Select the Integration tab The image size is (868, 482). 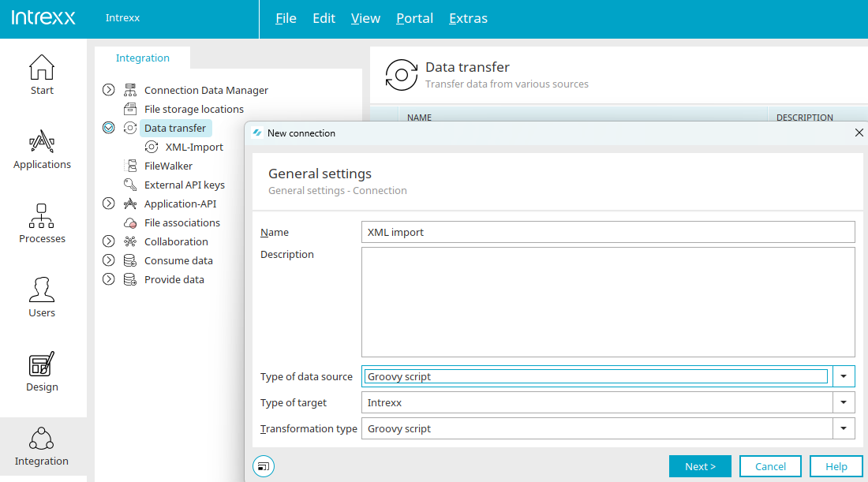tap(142, 58)
